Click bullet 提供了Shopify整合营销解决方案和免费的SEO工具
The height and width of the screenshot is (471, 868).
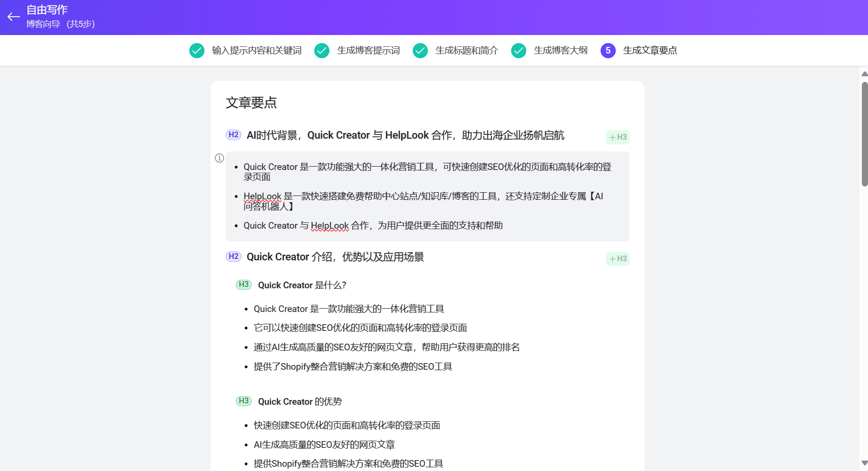[353, 367]
